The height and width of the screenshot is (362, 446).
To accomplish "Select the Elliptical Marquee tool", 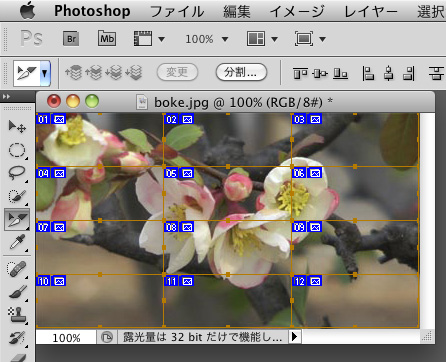I will pyautogui.click(x=17, y=150).
